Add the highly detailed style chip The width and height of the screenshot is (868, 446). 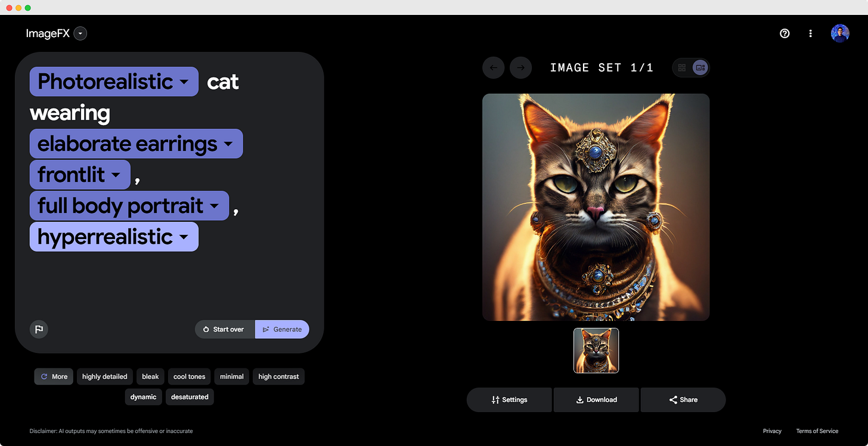point(105,376)
